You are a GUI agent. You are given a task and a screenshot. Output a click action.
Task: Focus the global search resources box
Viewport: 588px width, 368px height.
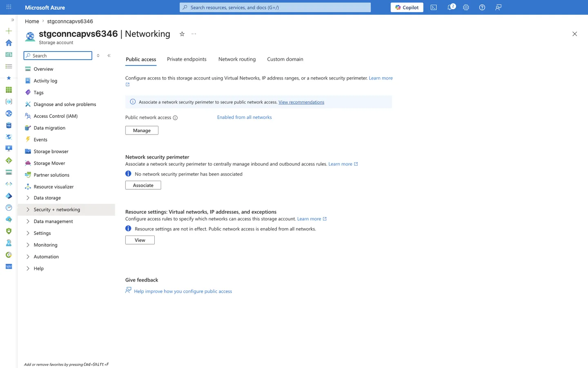[x=275, y=7]
